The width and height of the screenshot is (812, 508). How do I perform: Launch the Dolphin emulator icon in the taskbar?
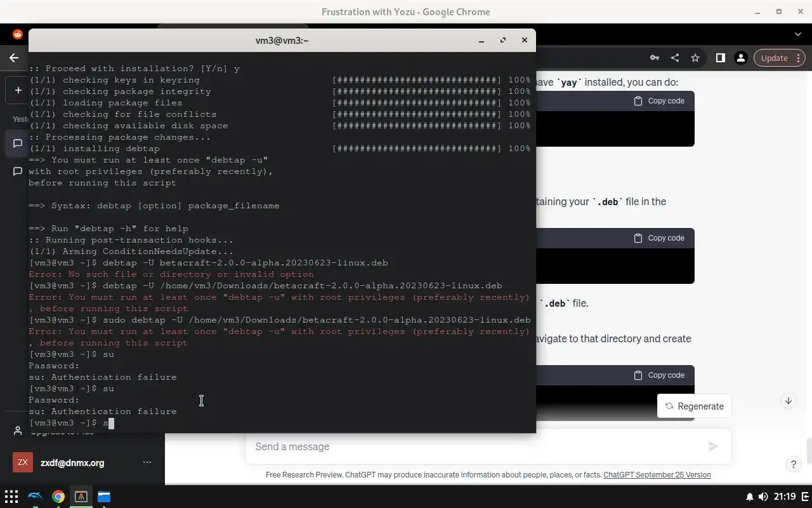[x=36, y=497]
